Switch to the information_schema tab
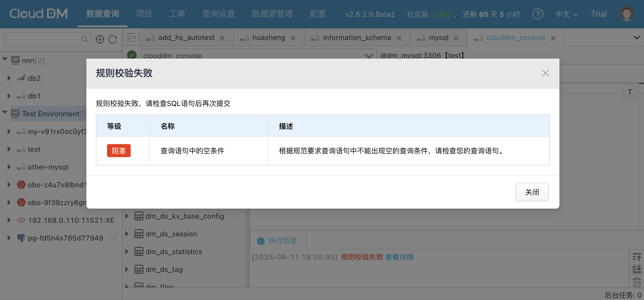This screenshot has width=644, height=300. [357, 38]
